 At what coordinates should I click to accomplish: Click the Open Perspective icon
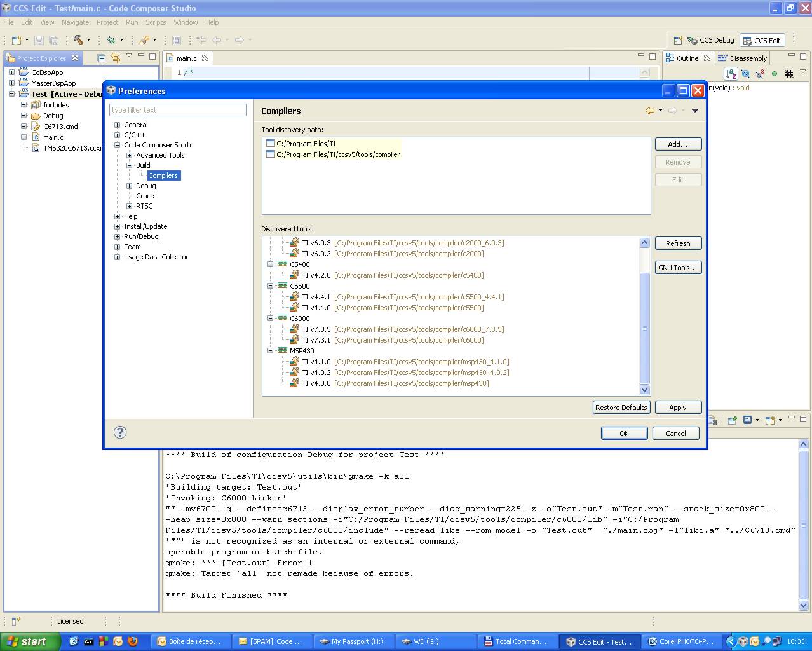tap(678, 40)
